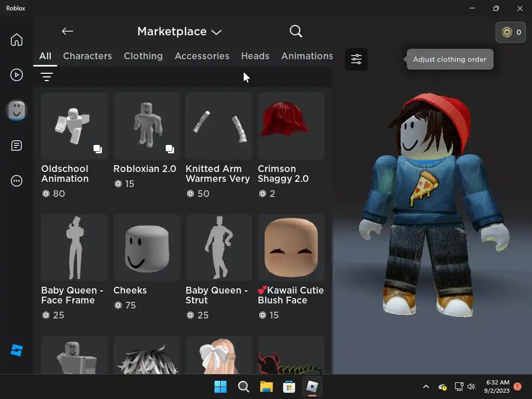Switch to the Clothing tab
The image size is (532, 399).
(x=143, y=56)
